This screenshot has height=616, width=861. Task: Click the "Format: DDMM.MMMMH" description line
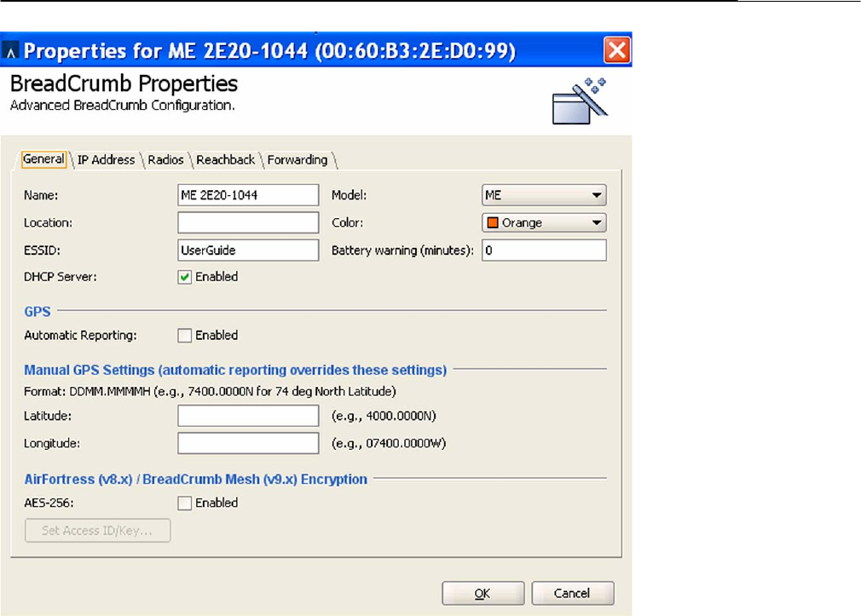[210, 391]
